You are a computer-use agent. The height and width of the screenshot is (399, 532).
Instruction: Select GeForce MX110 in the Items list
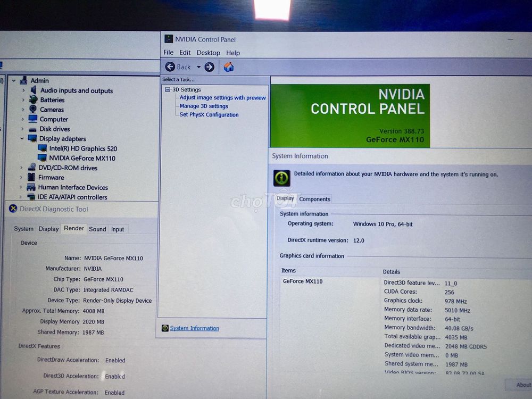[303, 281]
